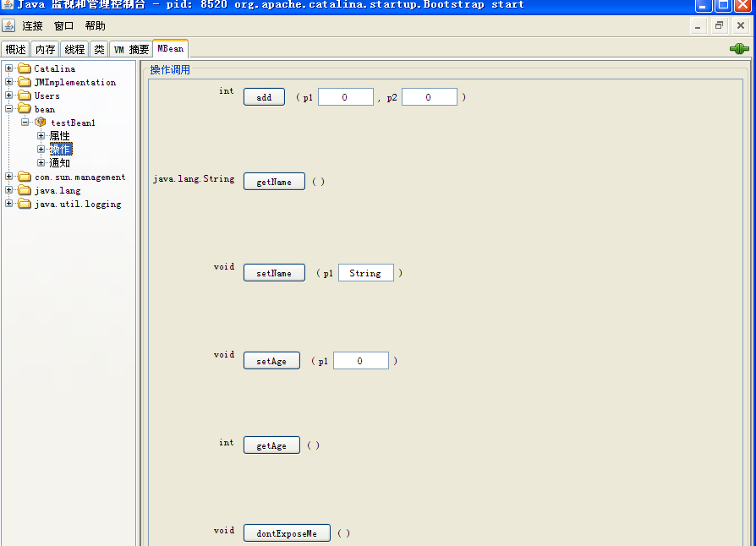The height and width of the screenshot is (546, 756).
Task: Expand the Users tree node
Action: coord(9,96)
